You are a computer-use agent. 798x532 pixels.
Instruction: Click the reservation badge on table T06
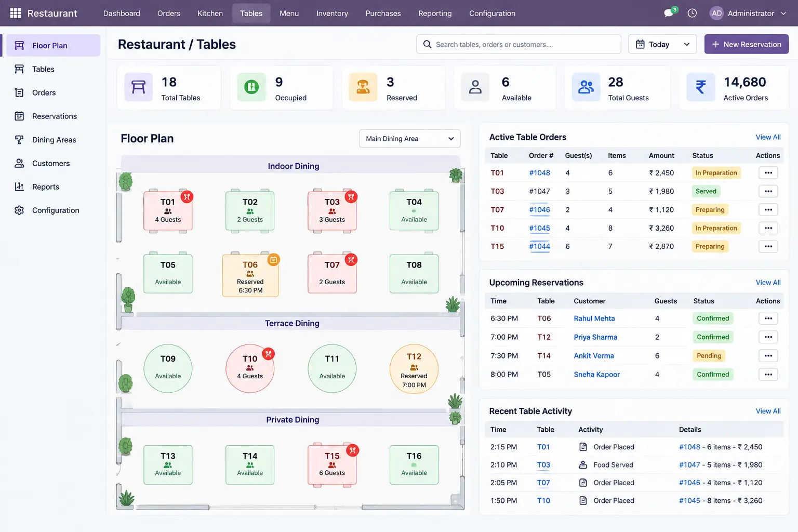pyautogui.click(x=274, y=259)
